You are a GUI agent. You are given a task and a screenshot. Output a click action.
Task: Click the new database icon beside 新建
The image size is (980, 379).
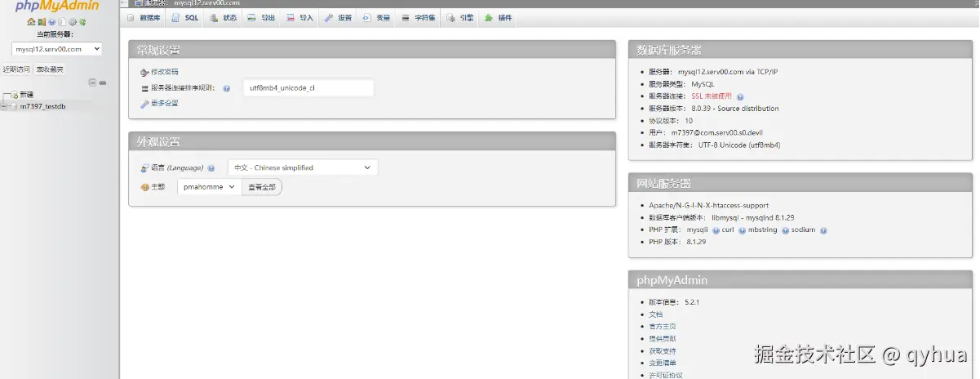[14, 95]
